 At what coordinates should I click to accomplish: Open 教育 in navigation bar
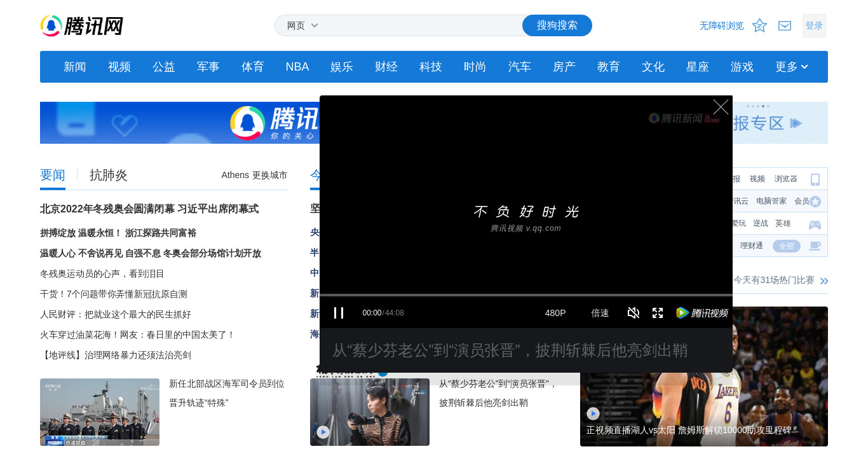(609, 67)
